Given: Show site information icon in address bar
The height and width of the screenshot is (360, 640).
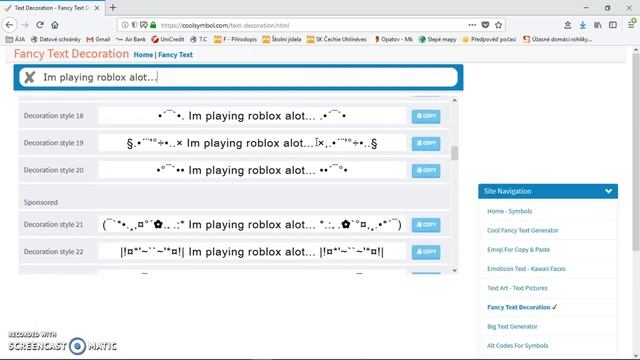Looking at the screenshot, I should [125, 25].
